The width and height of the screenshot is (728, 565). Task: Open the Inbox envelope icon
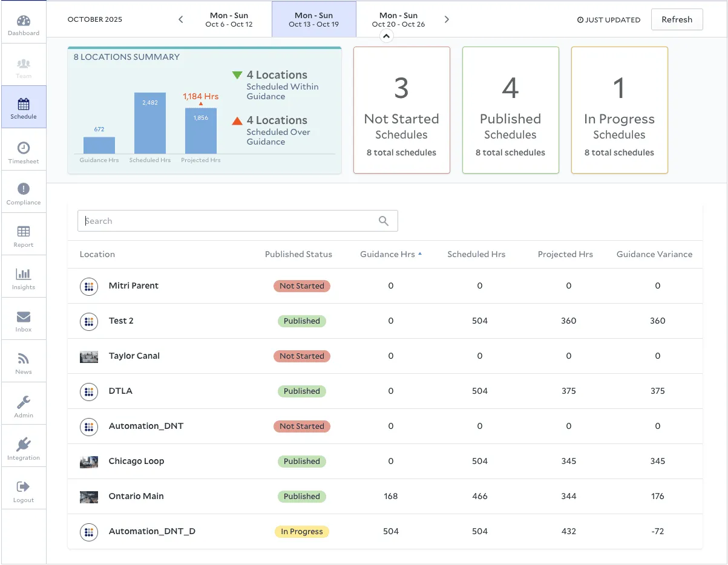[x=24, y=317]
